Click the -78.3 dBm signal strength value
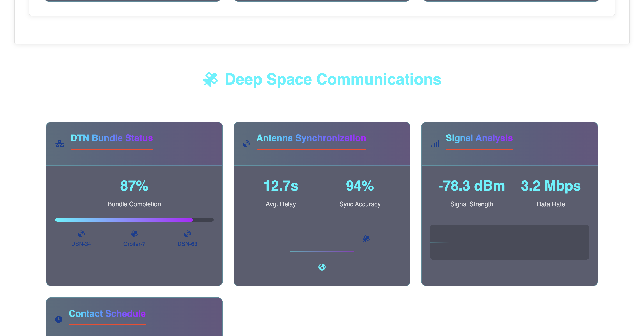Viewport: 644px width, 336px height. (x=471, y=186)
